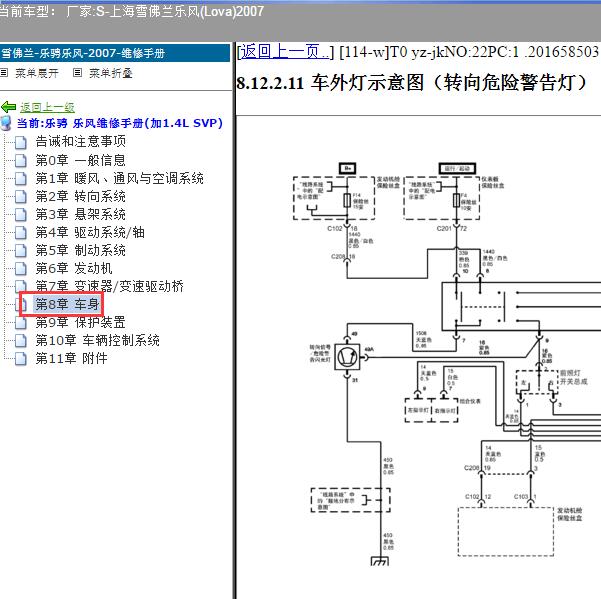
Task: Click the 返回上一页 link
Action: pos(285,51)
